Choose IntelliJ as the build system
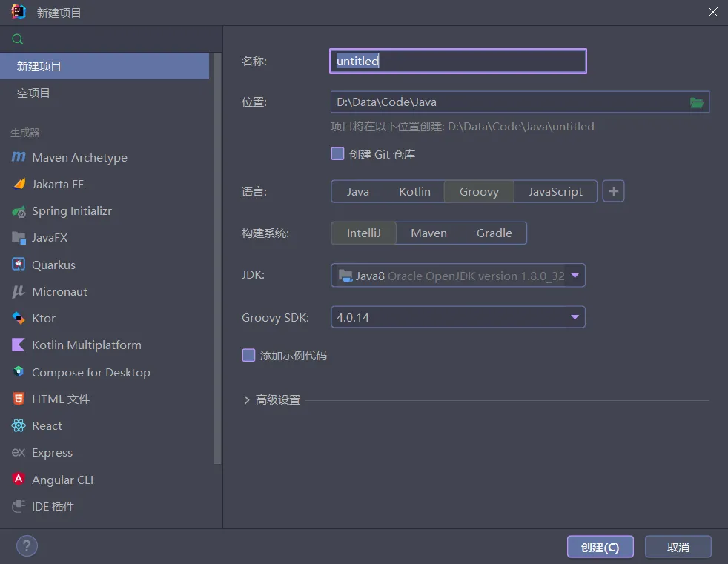The image size is (728, 564). point(363,233)
